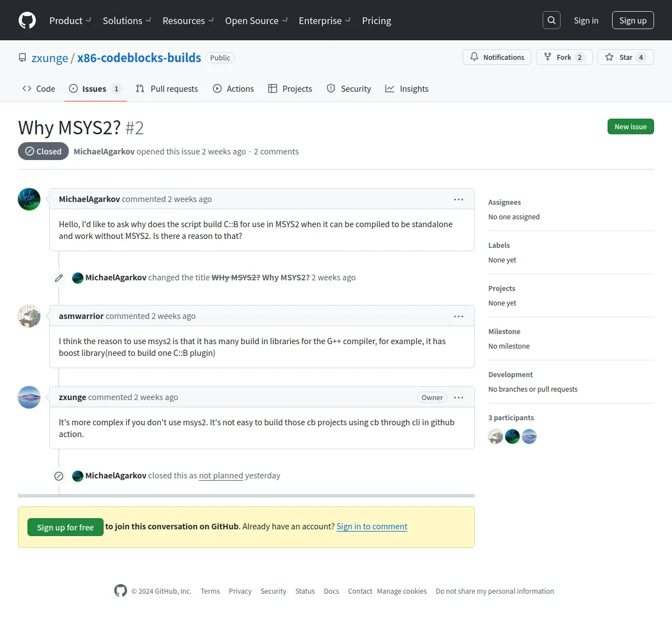Click the repository icon beside zxunge
This screenshot has width=672, height=620.
tap(22, 58)
